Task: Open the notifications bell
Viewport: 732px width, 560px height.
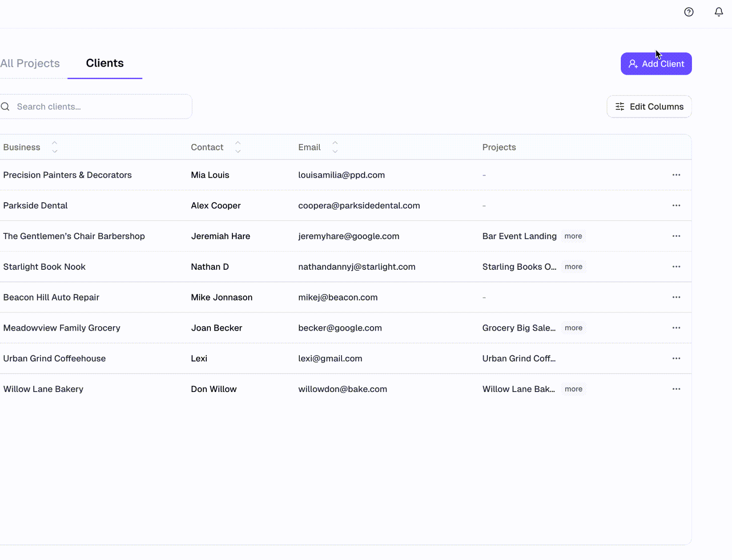Action: [x=719, y=12]
